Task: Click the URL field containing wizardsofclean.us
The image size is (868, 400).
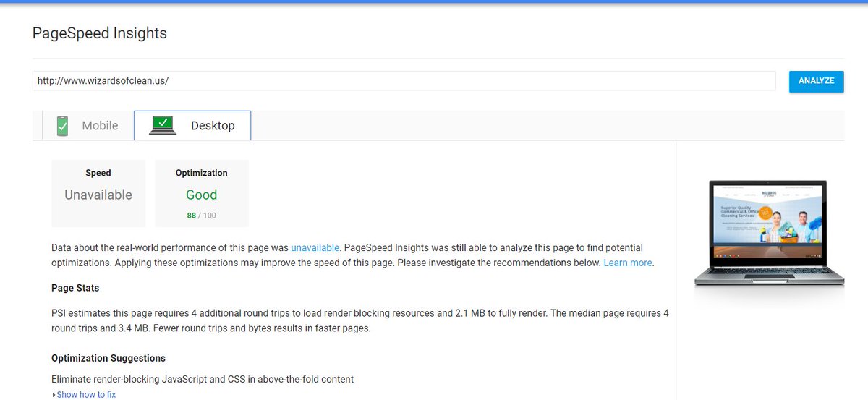Action: click(x=404, y=81)
